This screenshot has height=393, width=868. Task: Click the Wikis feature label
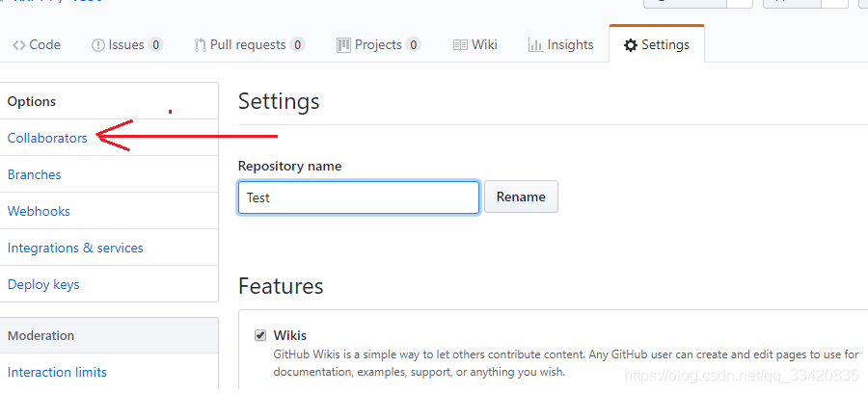[x=290, y=335]
